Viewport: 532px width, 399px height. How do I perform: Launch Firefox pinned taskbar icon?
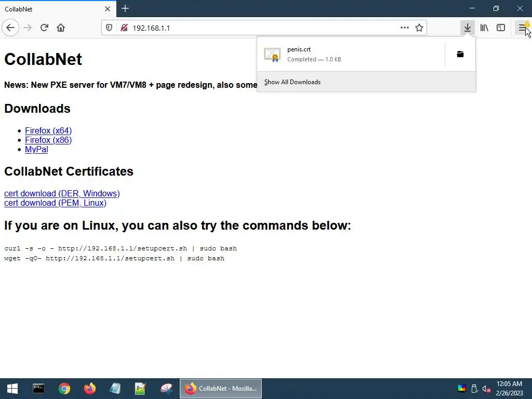[90, 389]
